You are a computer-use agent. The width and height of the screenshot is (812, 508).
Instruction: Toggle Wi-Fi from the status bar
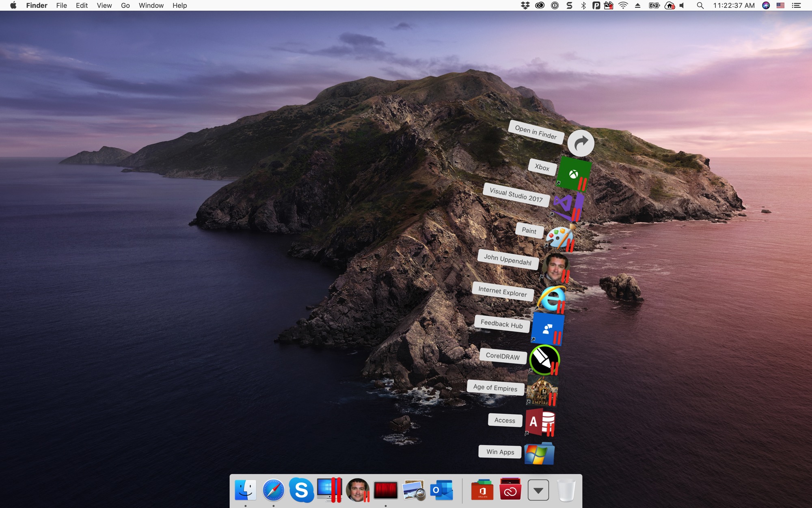click(x=622, y=5)
